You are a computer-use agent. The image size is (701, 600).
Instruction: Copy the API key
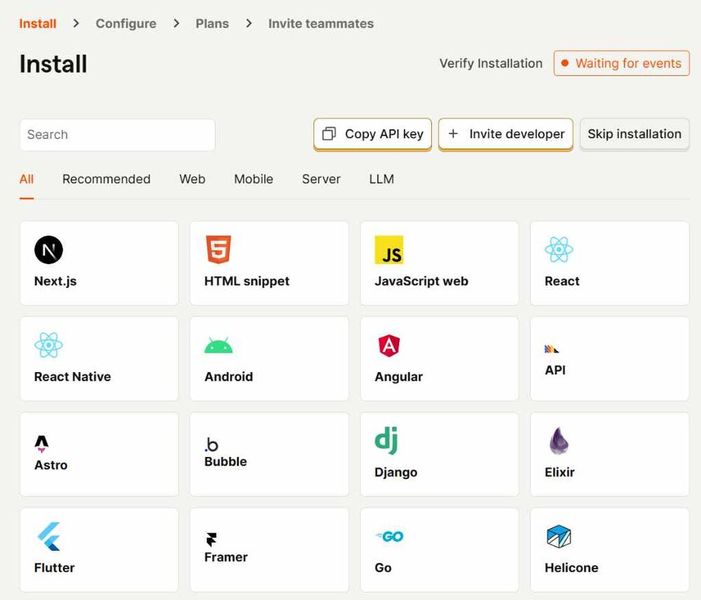pos(372,134)
